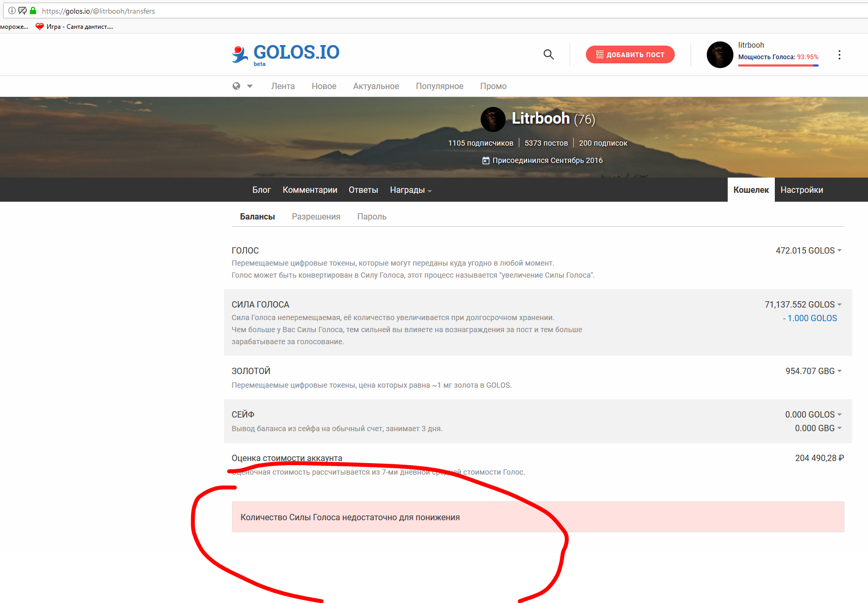Viewport: 868px width, 603px height.
Task: Click the -1.000 GOLOS link
Action: point(810,318)
